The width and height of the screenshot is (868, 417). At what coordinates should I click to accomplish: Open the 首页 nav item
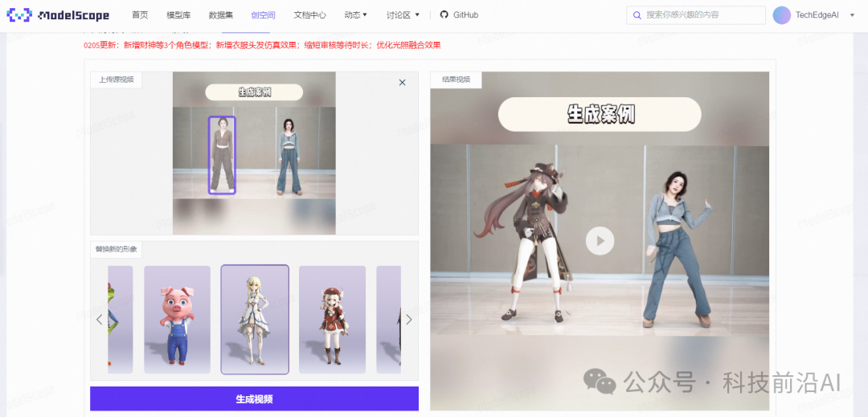coord(140,15)
